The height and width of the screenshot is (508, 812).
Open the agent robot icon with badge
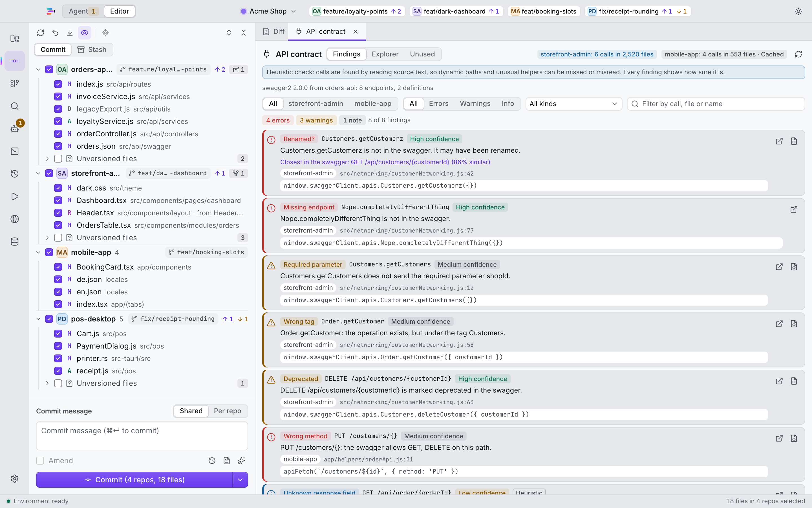point(14,129)
